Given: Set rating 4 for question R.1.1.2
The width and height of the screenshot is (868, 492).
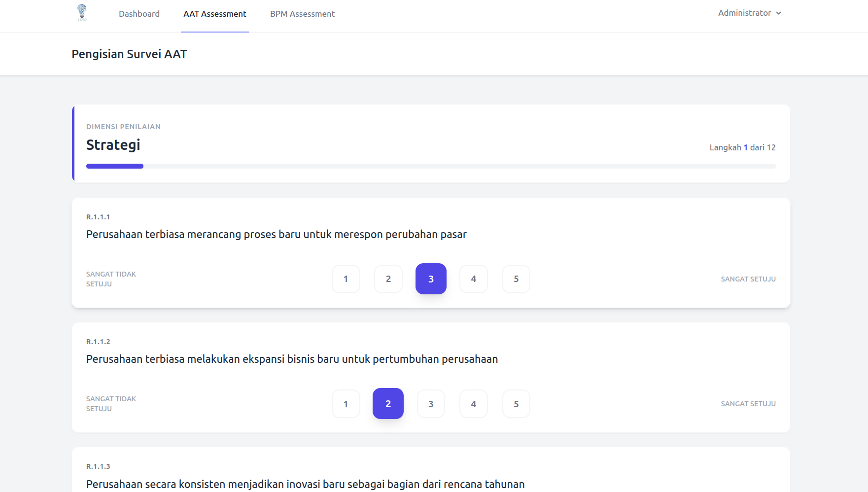Looking at the screenshot, I should (x=474, y=404).
